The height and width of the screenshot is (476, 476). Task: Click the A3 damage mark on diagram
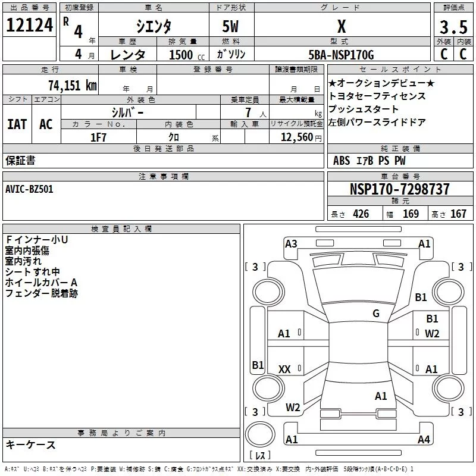[x=291, y=244]
